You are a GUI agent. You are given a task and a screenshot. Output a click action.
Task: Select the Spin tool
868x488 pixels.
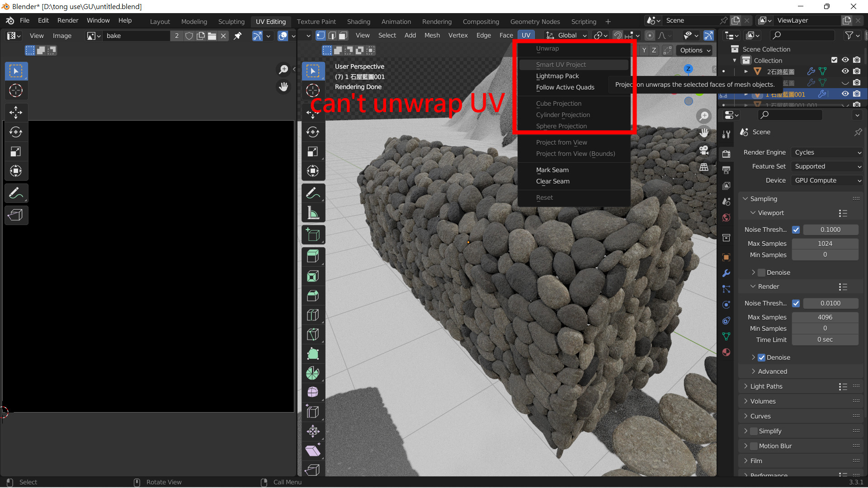tap(313, 373)
